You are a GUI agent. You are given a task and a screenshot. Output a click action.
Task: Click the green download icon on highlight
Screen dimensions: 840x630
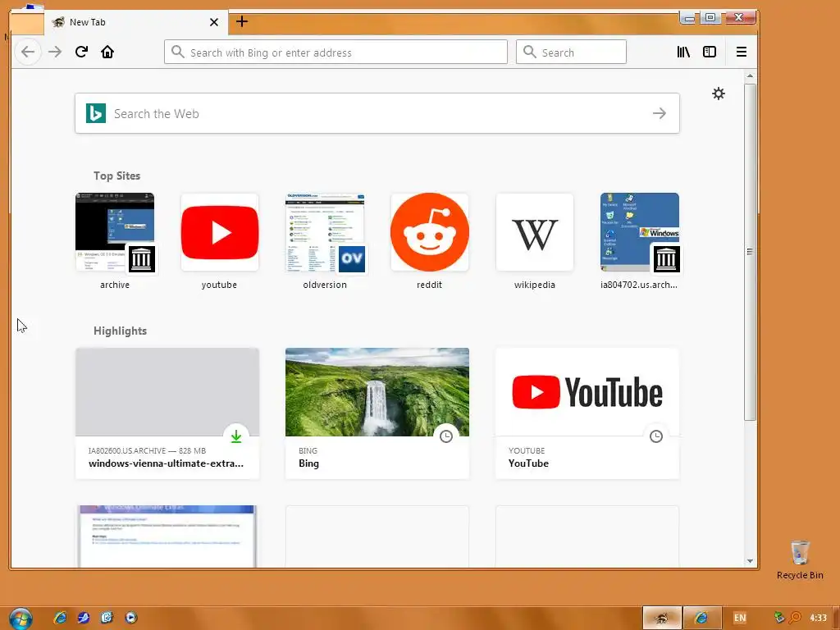pos(236,436)
